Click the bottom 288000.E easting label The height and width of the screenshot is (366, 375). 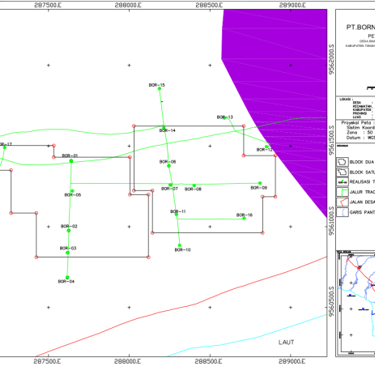coord(128,361)
